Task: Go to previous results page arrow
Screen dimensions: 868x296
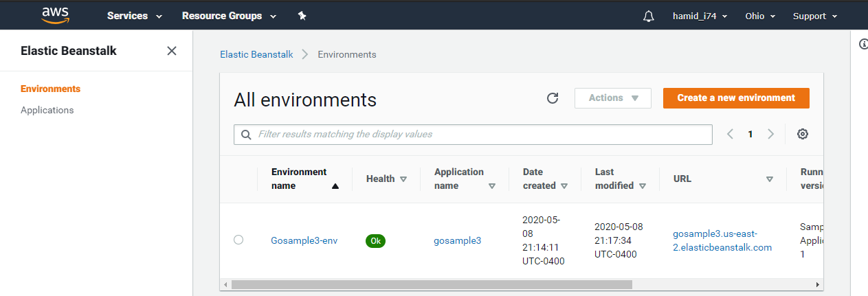Action: point(730,135)
